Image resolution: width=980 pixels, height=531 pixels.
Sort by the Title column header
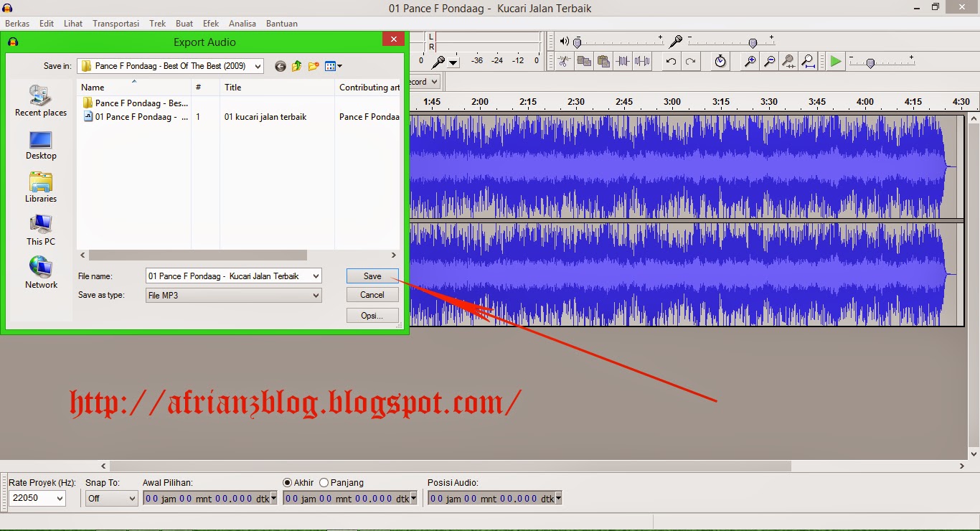pos(277,88)
